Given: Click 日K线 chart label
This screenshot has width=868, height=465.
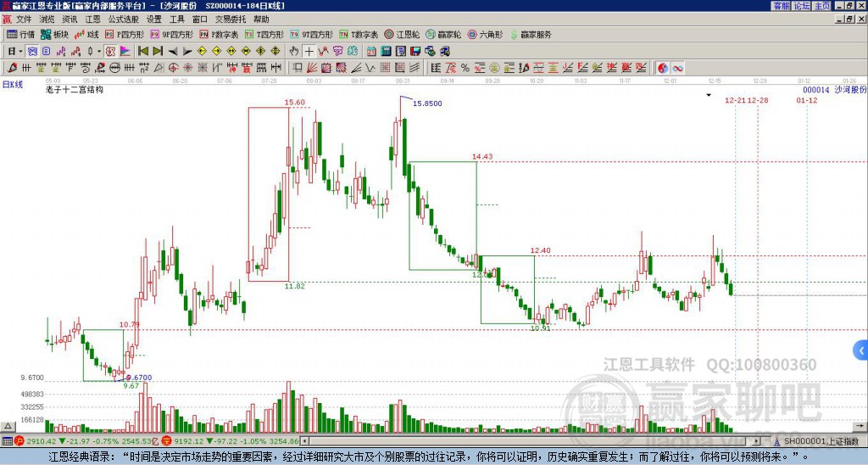Looking at the screenshot, I should click(13, 84).
